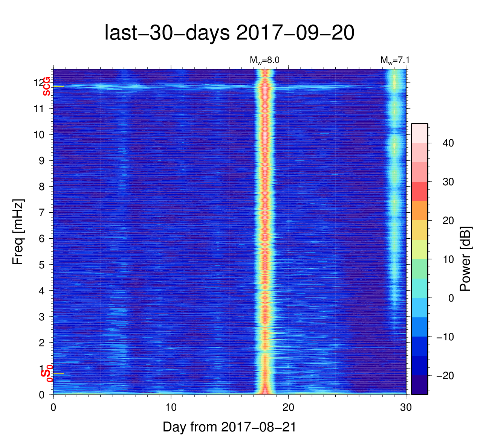Click the Mw=8.0 earthquake label
This screenshot has height=448, width=486.
point(264,60)
